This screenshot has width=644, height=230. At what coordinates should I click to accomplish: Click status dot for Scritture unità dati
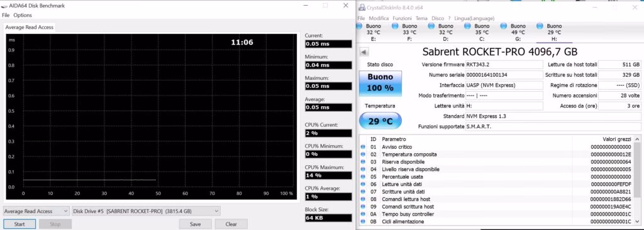363,192
